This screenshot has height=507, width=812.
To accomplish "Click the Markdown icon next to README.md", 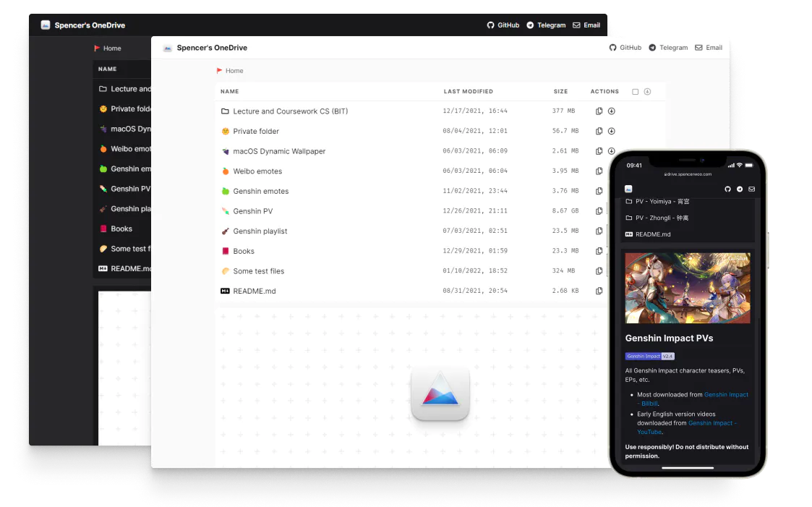I will pos(225,291).
